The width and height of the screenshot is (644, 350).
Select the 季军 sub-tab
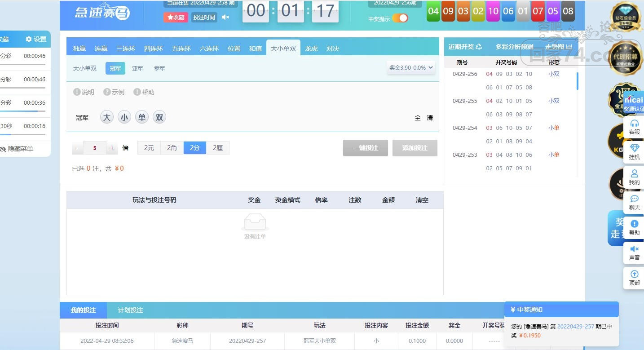pos(159,68)
